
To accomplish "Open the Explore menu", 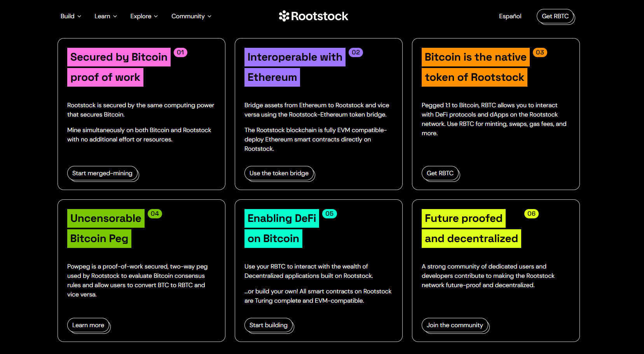I will pyautogui.click(x=144, y=16).
